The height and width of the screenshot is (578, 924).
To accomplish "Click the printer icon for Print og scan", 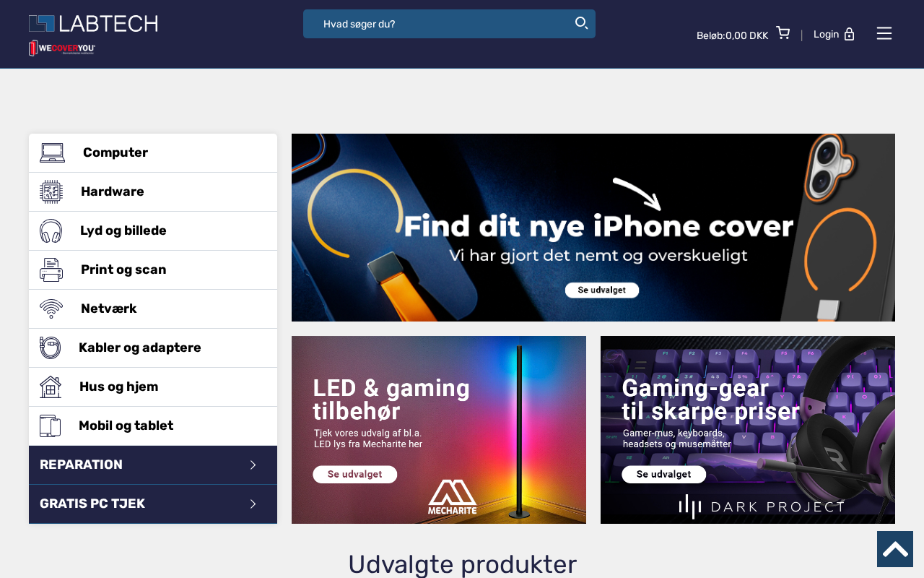I will [51, 269].
